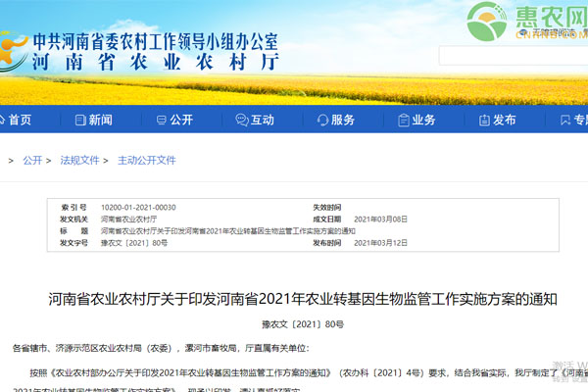
Task: Open the 首页 home navigation item
Action: pos(15,120)
